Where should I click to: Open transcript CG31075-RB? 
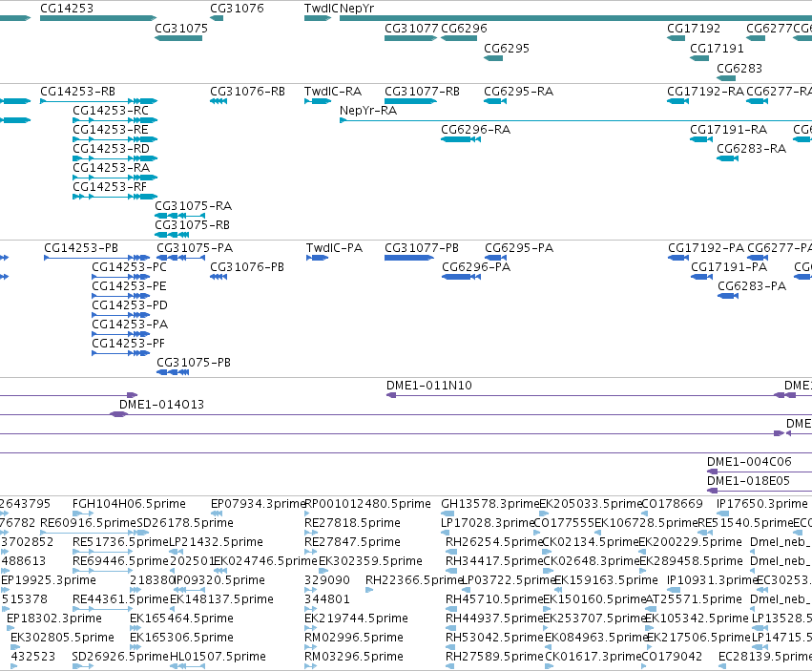tap(192, 225)
